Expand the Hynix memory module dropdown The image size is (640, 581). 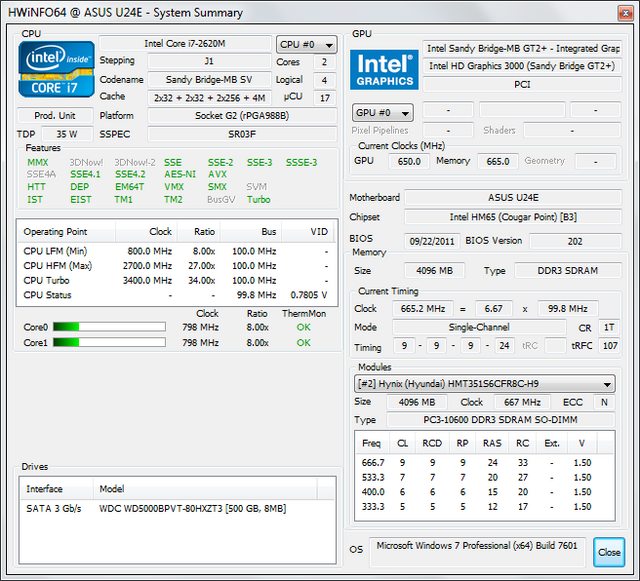click(484, 384)
